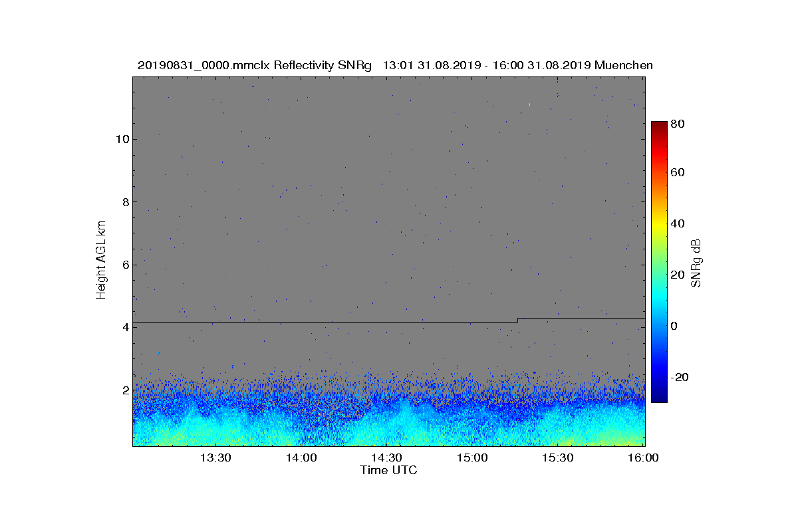Screen dimensions: 798x532
Task: Click the dark blue bottom of the colorbar
Action: 659,397
